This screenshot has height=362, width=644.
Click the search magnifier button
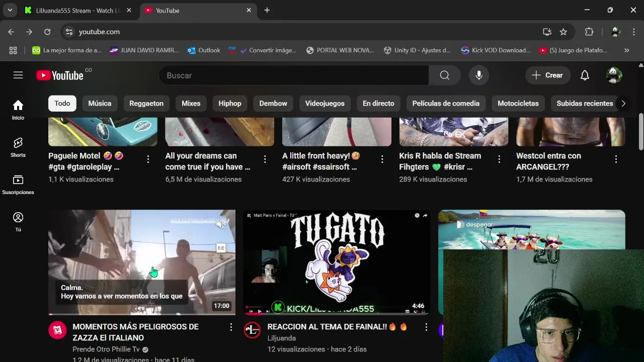[x=444, y=75]
